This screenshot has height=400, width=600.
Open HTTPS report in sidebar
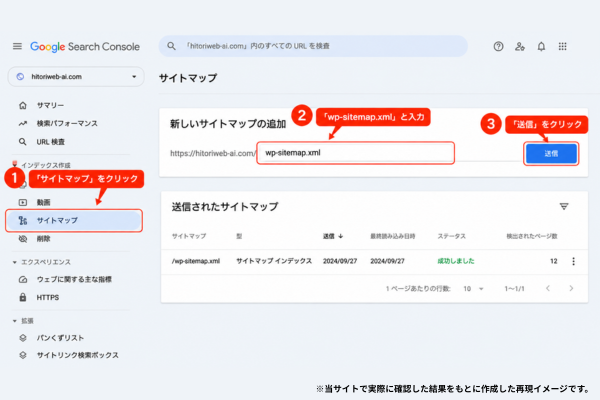coord(48,297)
